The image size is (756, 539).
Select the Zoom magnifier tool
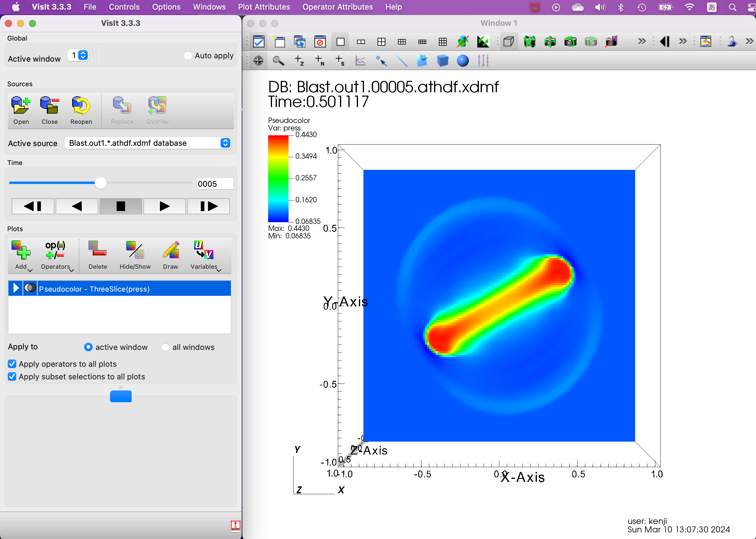278,61
